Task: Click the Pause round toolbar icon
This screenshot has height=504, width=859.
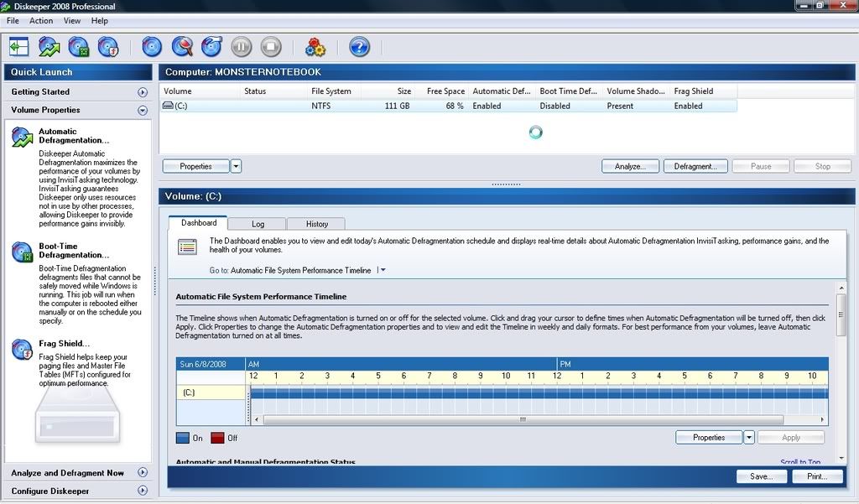Action: pos(241,47)
